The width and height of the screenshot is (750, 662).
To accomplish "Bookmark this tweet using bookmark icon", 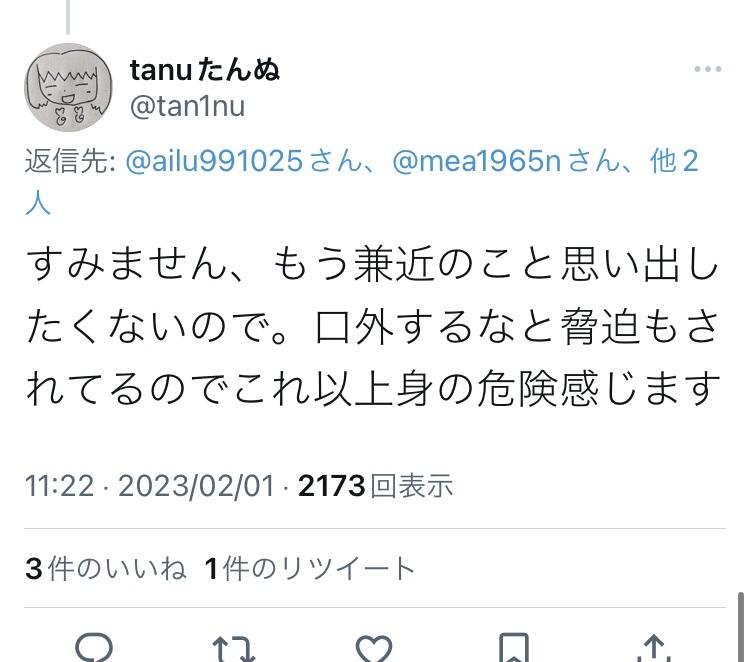I will coord(514,647).
